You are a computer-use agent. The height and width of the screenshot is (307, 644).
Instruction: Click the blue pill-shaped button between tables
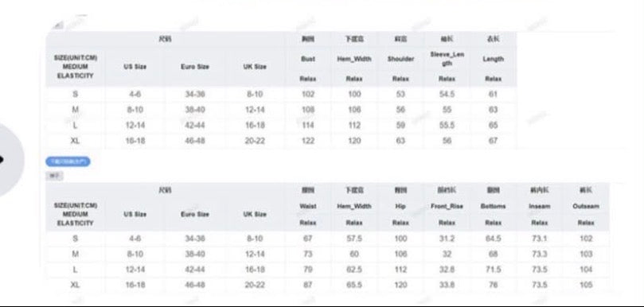pyautogui.click(x=68, y=161)
